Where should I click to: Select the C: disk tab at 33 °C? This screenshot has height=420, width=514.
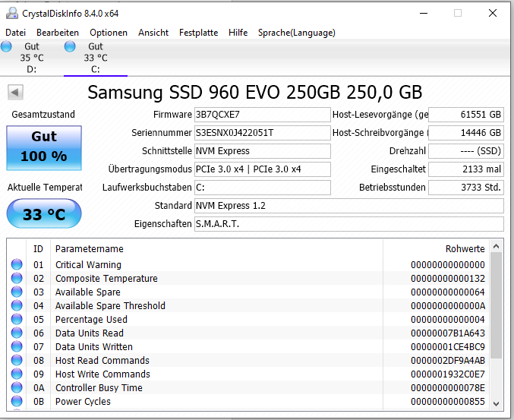click(96, 58)
